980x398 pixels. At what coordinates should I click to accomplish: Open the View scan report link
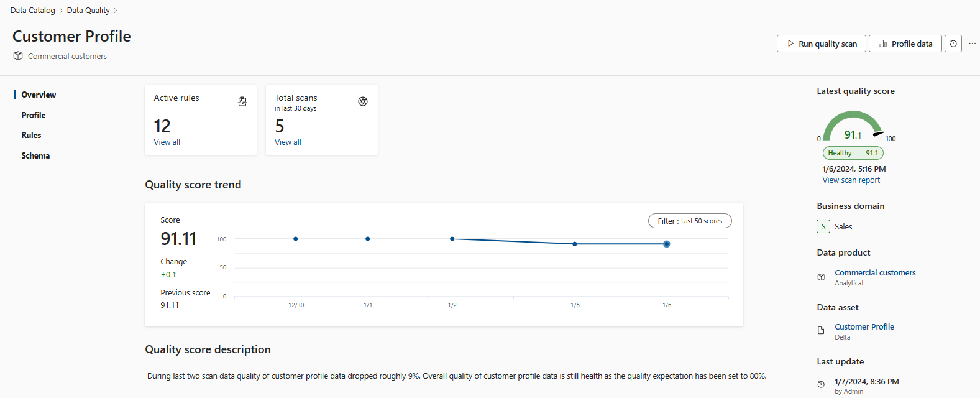coord(851,180)
